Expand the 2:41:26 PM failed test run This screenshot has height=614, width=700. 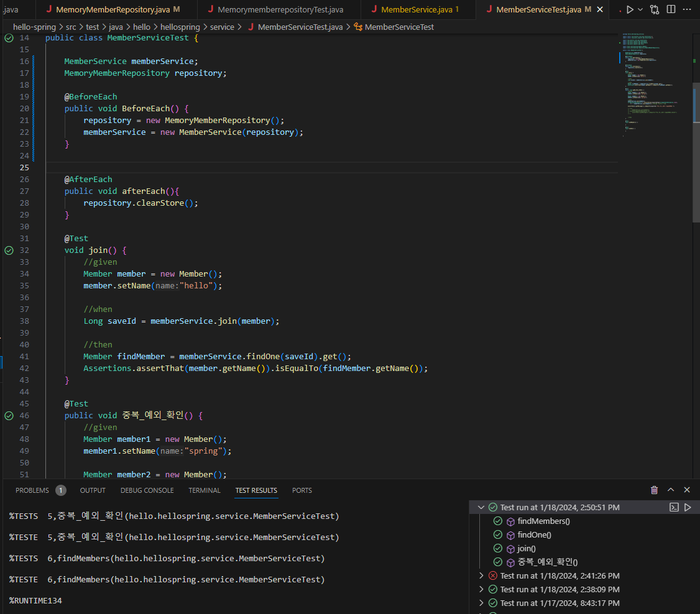point(481,576)
